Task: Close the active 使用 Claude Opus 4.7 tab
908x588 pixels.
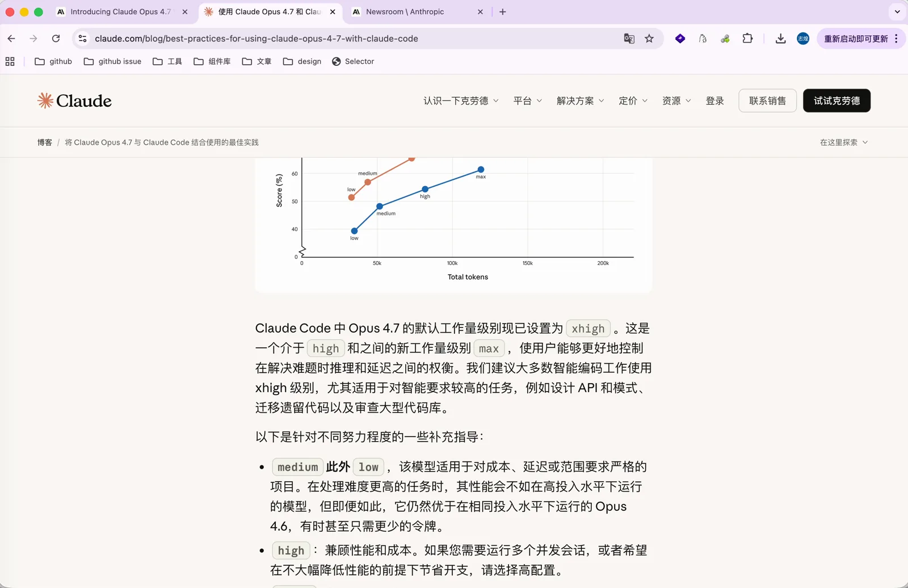Action: coord(333,11)
